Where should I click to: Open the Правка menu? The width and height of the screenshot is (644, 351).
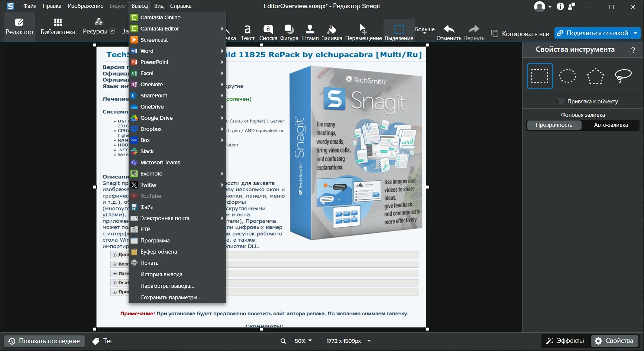tap(52, 6)
